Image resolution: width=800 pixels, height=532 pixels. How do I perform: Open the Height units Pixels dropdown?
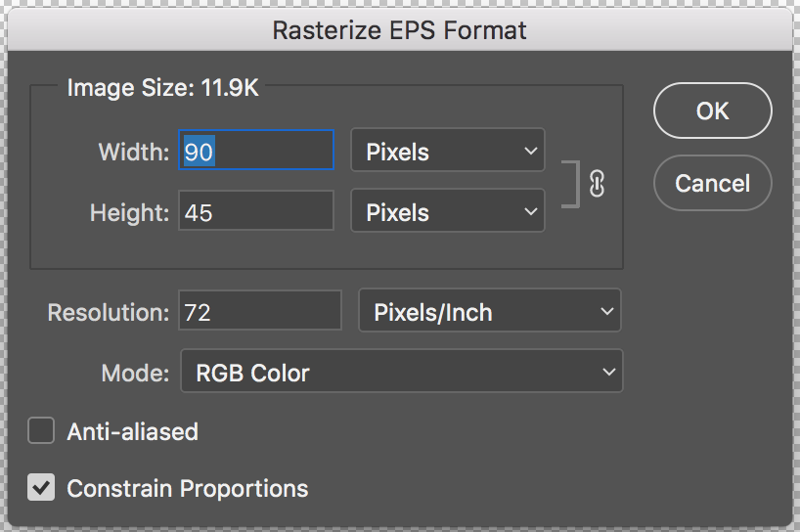point(448,210)
